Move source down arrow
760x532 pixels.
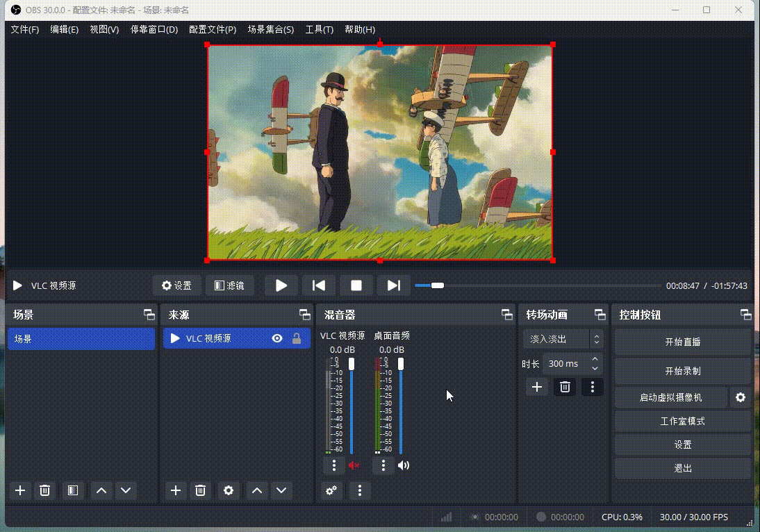[x=281, y=490]
